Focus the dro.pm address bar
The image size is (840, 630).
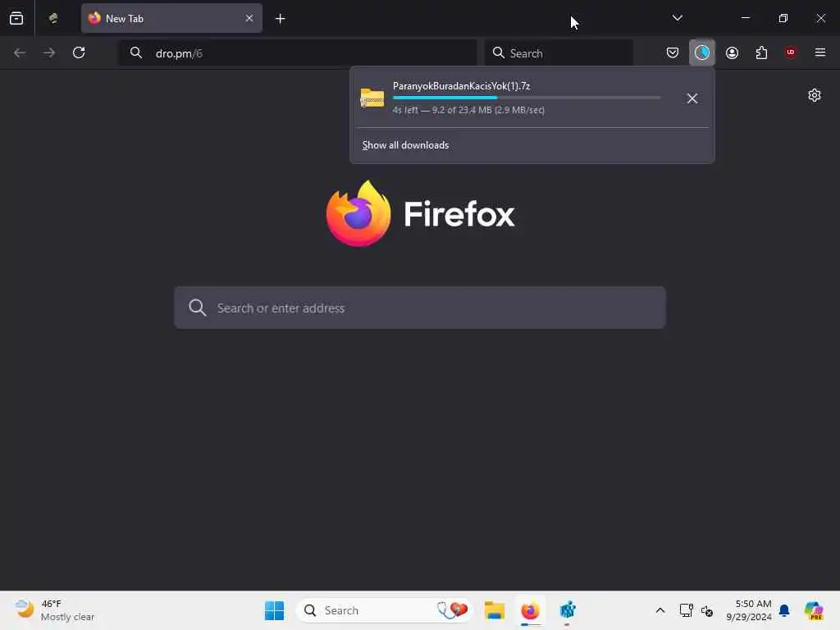(x=298, y=53)
